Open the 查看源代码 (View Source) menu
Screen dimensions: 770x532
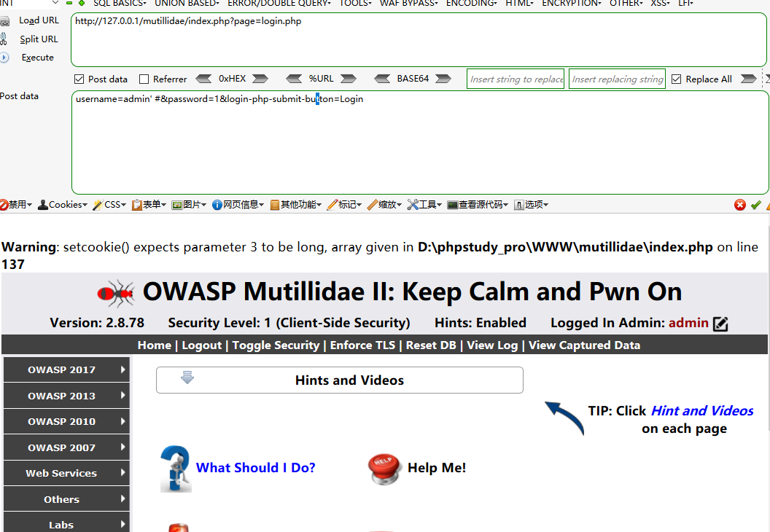(478, 205)
